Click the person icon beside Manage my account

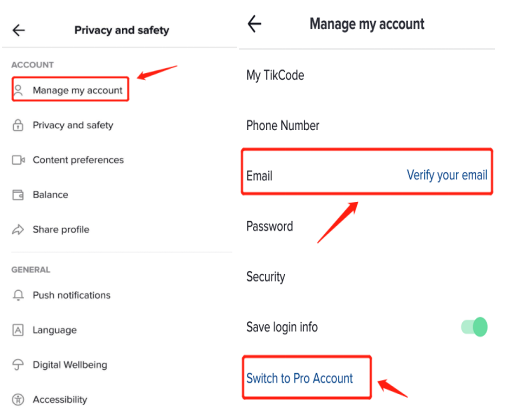pyautogui.click(x=18, y=90)
